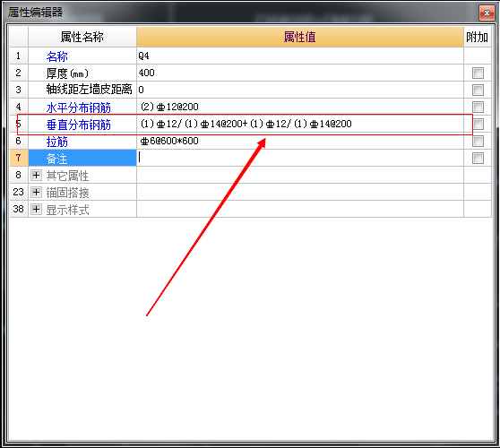The width and height of the screenshot is (500, 448).
Task: Tick the 附加 checkbox for 厚度(mm)
Action: (x=478, y=73)
